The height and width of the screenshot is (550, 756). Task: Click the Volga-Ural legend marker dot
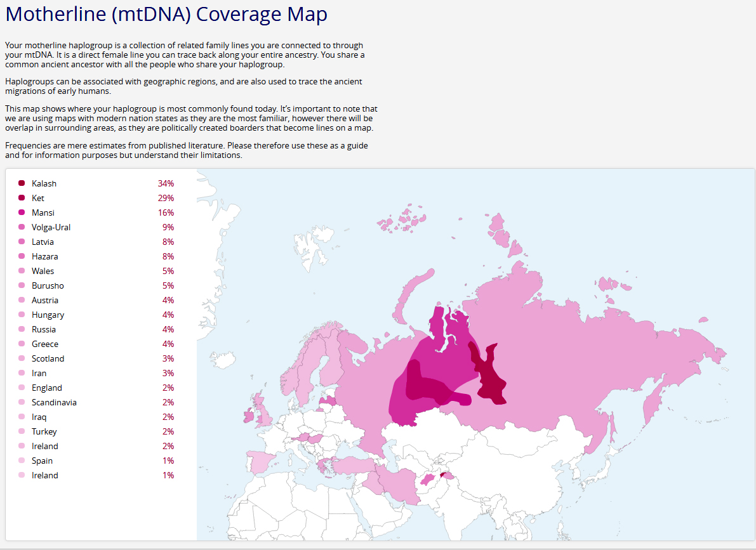click(22, 227)
